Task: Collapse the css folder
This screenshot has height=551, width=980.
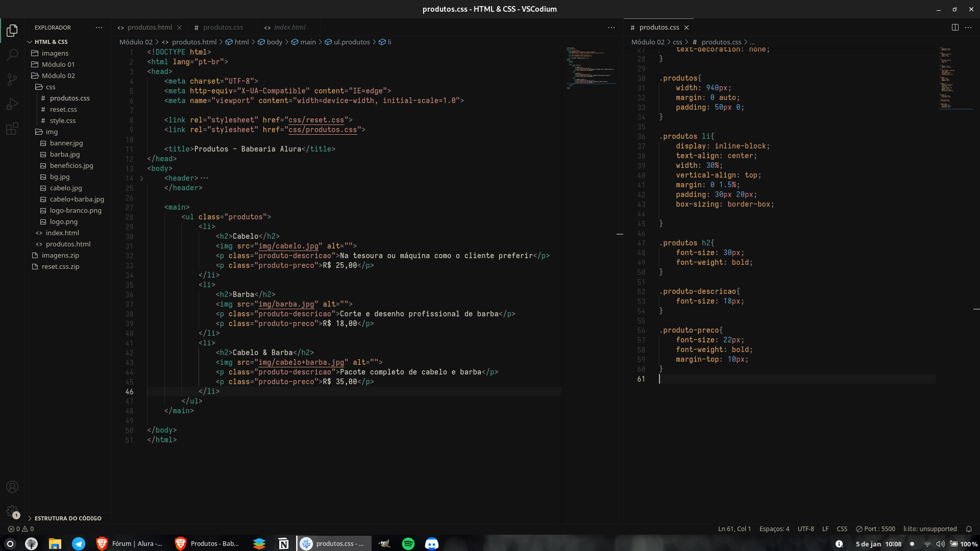Action: tap(51, 87)
